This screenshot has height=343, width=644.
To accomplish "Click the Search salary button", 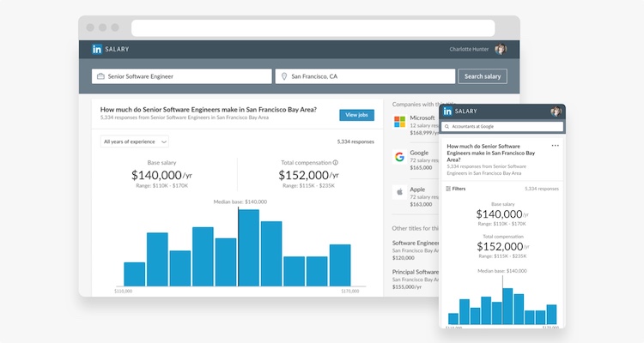I will coord(482,76).
